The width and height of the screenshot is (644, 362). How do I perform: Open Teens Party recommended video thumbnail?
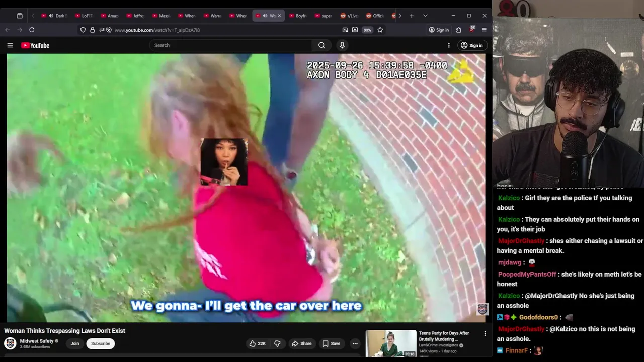(x=391, y=344)
